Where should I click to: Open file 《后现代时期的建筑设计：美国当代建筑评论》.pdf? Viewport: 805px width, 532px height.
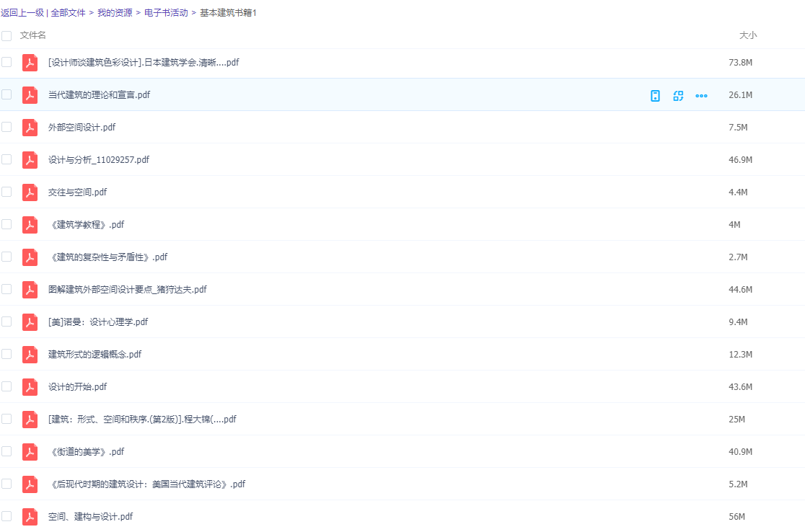147,484
